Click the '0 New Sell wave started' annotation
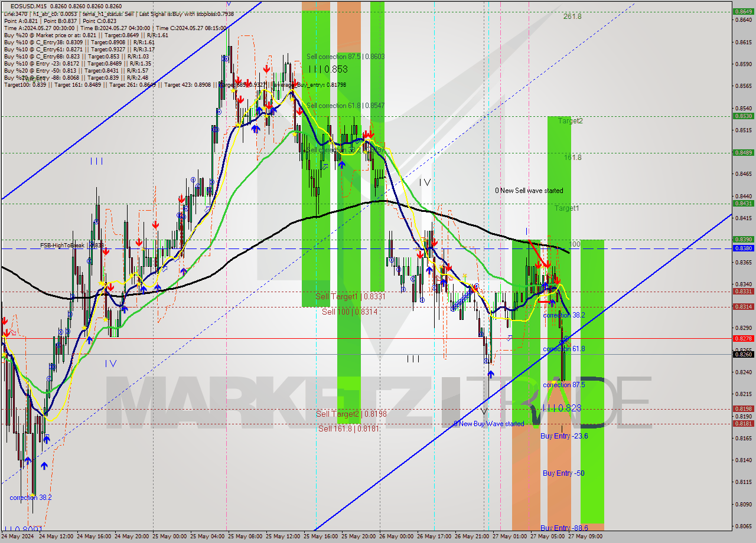The height and width of the screenshot is (543, 756). point(529,191)
